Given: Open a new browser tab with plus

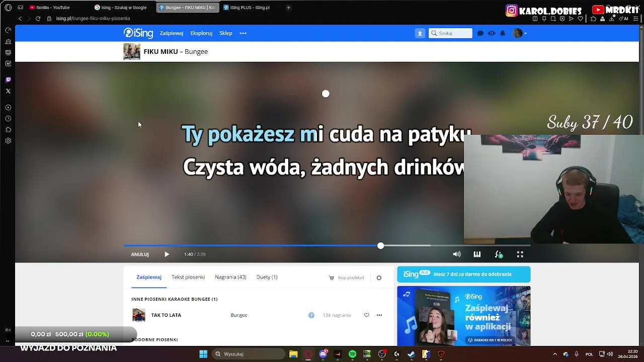Looking at the screenshot, I should pyautogui.click(x=288, y=8).
